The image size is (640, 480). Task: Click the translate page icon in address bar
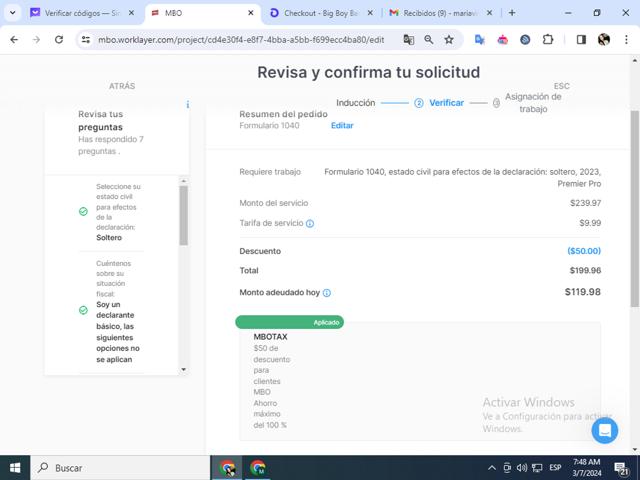click(x=409, y=40)
